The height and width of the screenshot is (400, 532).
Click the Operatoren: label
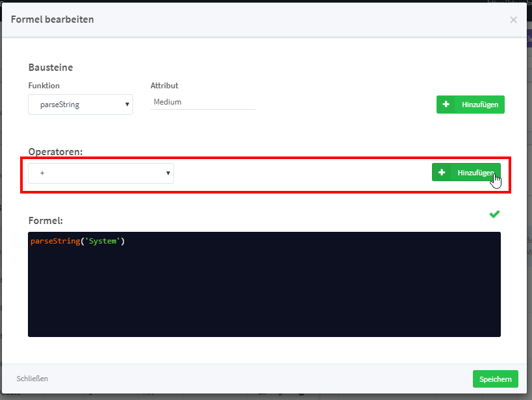point(55,152)
